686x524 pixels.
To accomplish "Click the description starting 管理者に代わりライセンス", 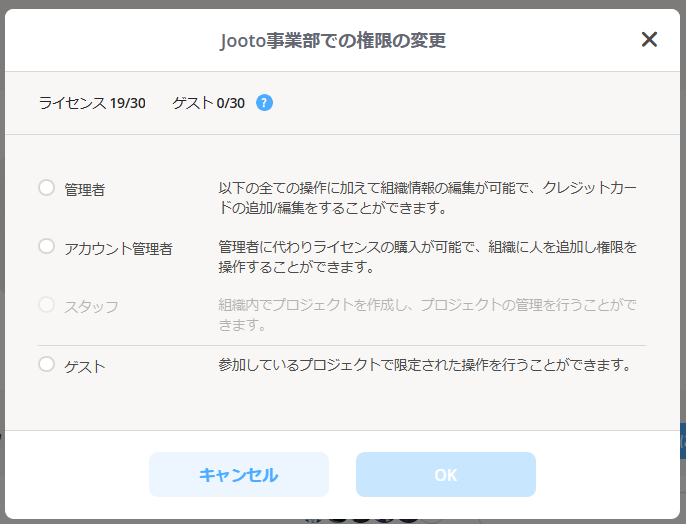I will click(x=427, y=256).
